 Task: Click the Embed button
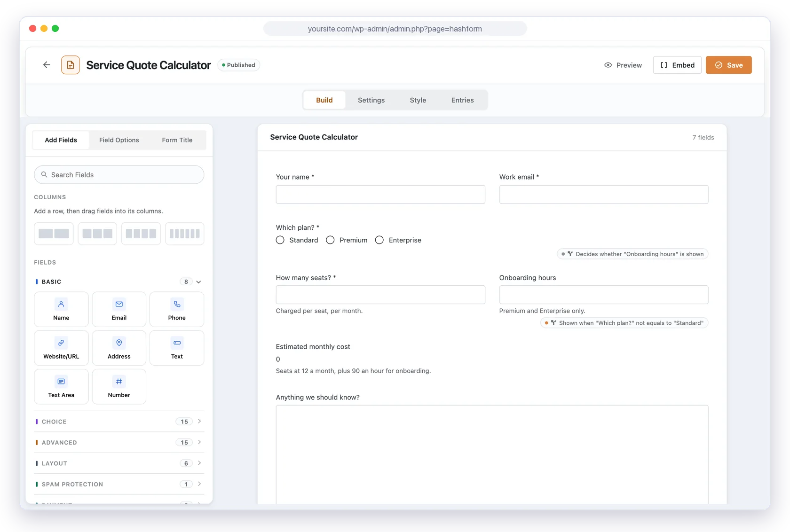[x=677, y=65]
